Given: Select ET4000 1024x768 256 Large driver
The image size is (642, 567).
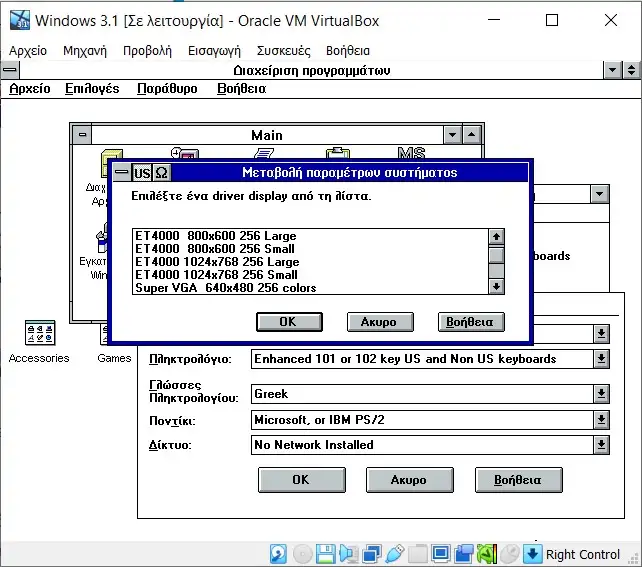Looking at the screenshot, I should [x=310, y=262].
